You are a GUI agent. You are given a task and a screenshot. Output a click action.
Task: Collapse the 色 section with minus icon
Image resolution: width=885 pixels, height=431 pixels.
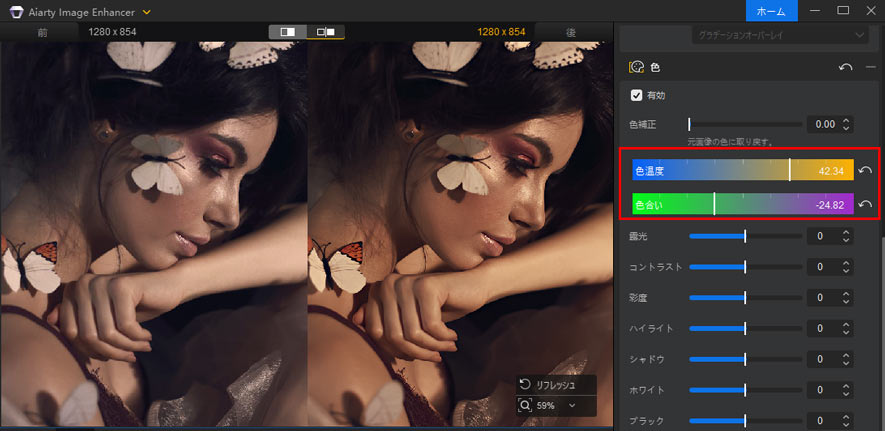[x=870, y=67]
